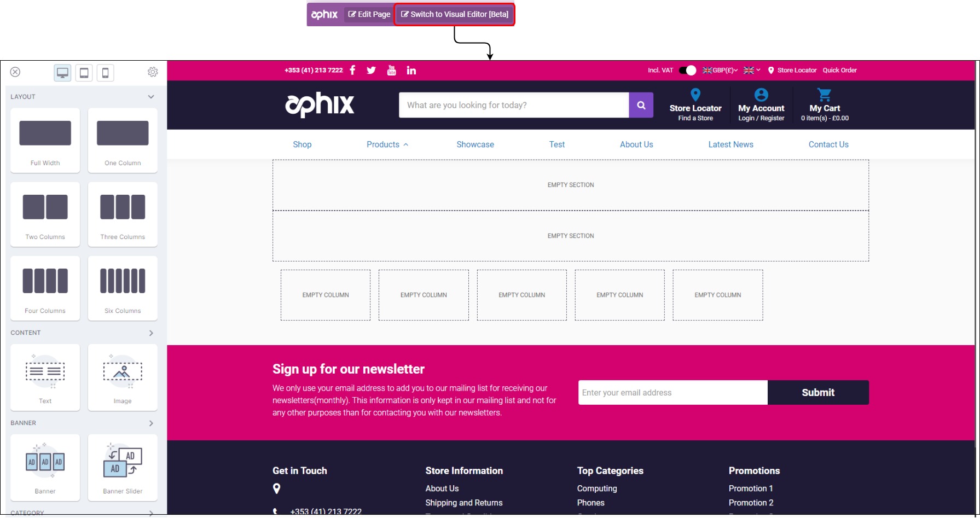Collapse the LAYOUT section

pyautogui.click(x=151, y=97)
